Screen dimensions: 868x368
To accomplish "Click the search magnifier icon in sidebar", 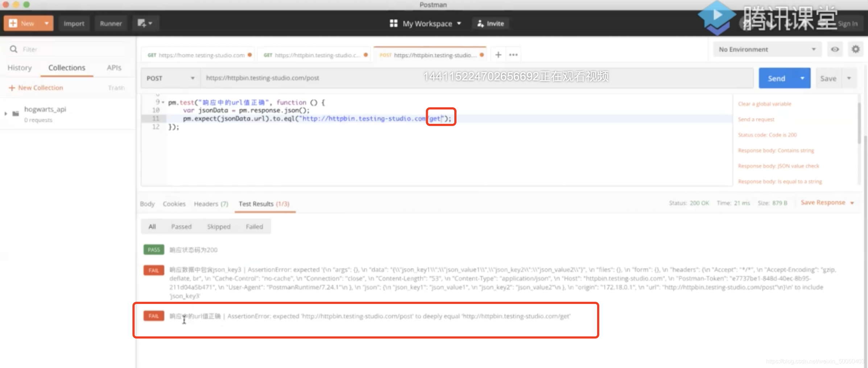I will pos(14,49).
